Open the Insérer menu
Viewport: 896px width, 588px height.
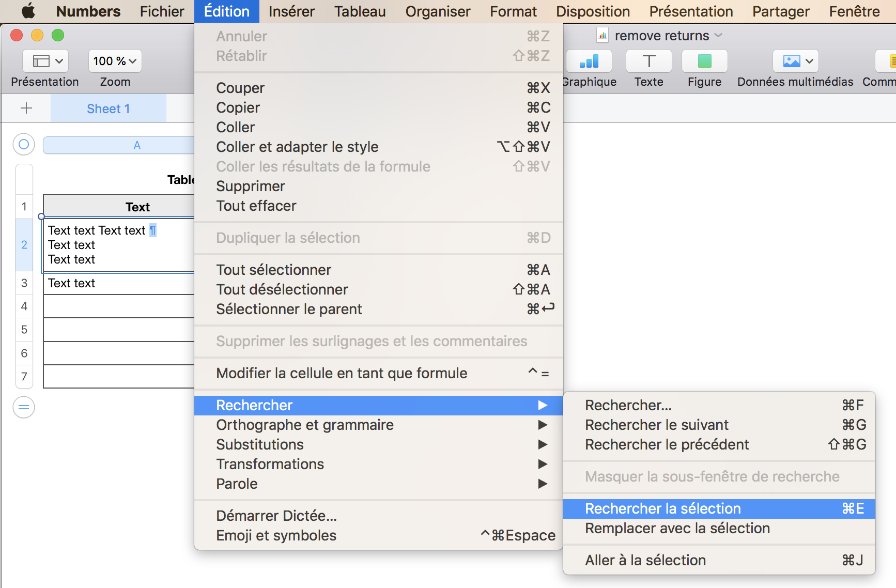tap(291, 11)
